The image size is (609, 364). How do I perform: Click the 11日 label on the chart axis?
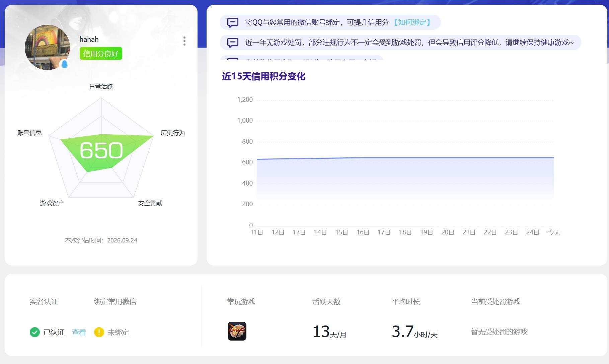click(x=257, y=232)
